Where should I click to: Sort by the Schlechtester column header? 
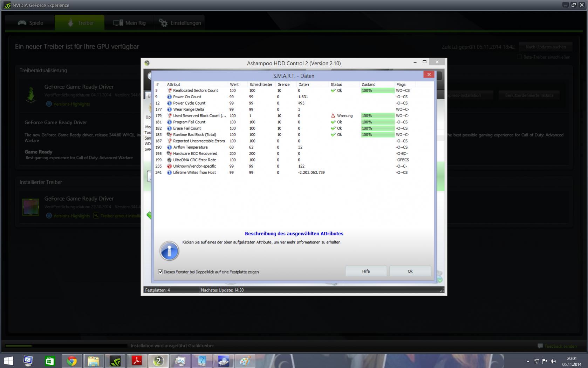pos(262,85)
